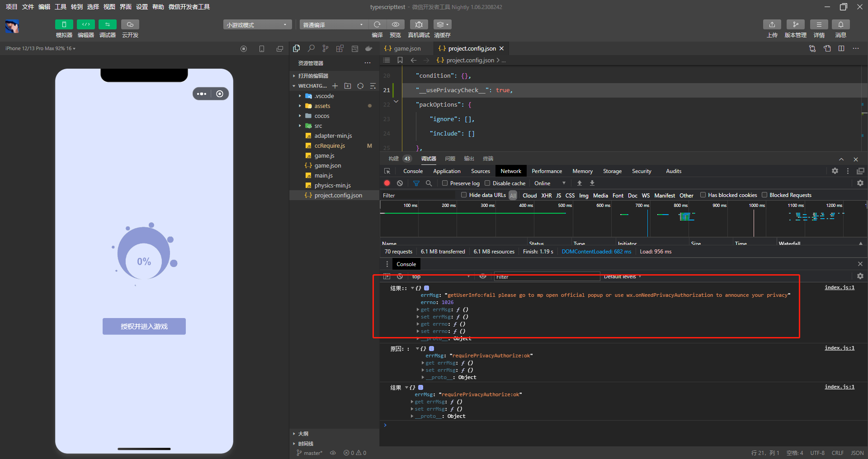Enable the Preserve log checkbox
The image size is (868, 459).
point(445,183)
